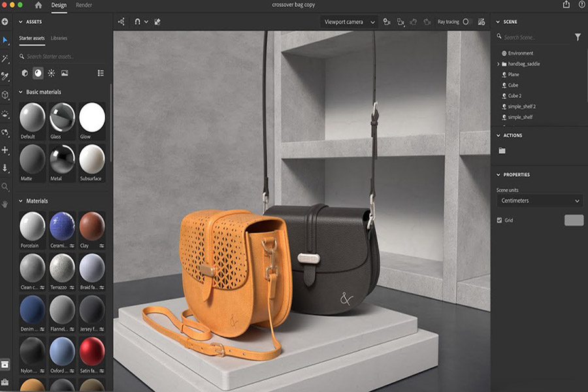The height and width of the screenshot is (392, 588).
Task: Select the simple_shelf object
Action: tap(517, 117)
